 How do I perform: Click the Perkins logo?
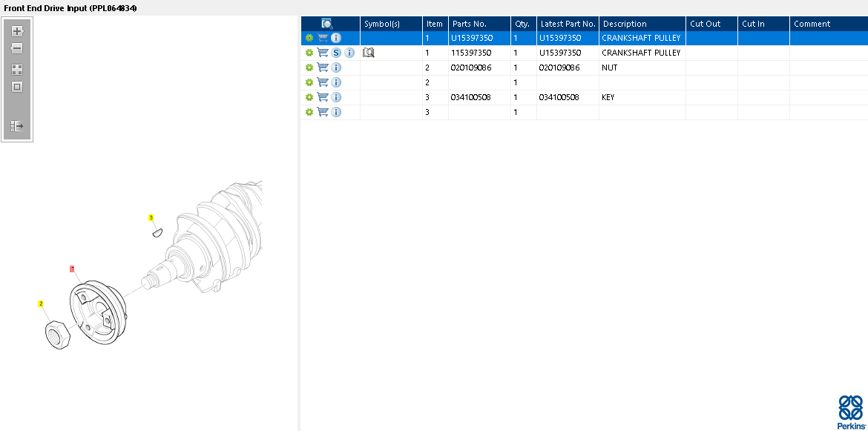(x=851, y=412)
